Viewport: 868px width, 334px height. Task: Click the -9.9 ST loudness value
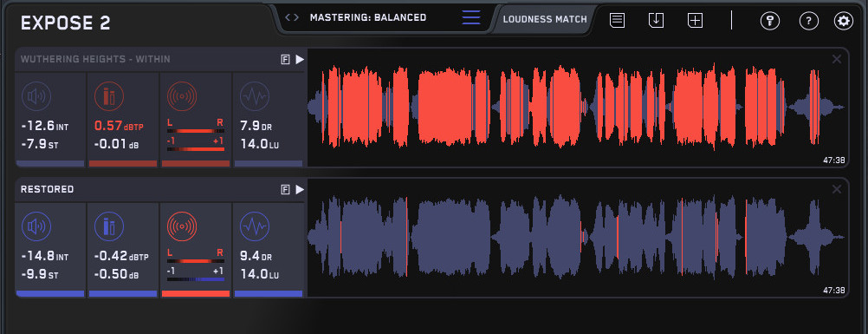tap(40, 275)
